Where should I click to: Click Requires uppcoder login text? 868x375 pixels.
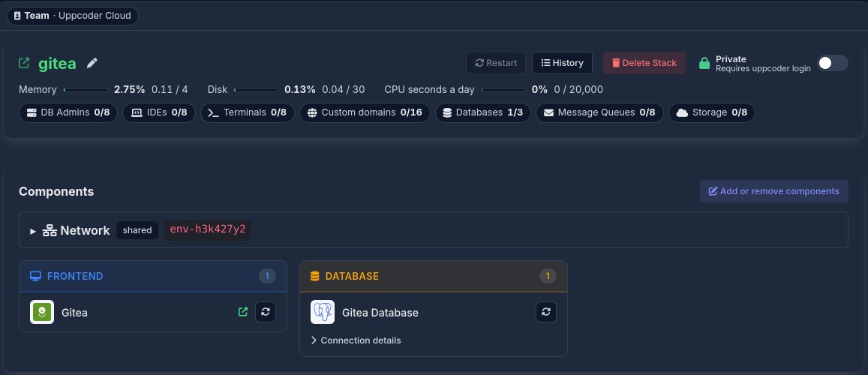[763, 68]
